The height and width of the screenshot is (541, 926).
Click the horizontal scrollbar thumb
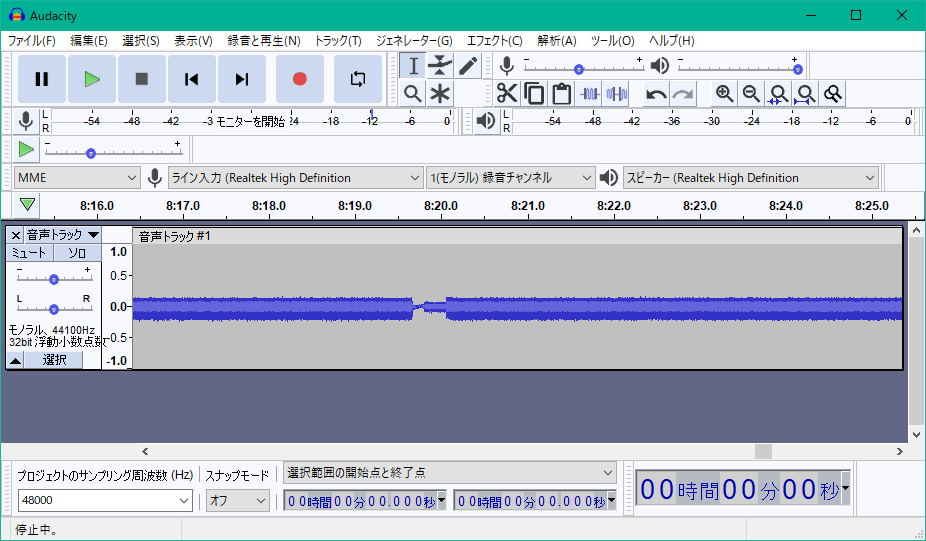tap(763, 451)
